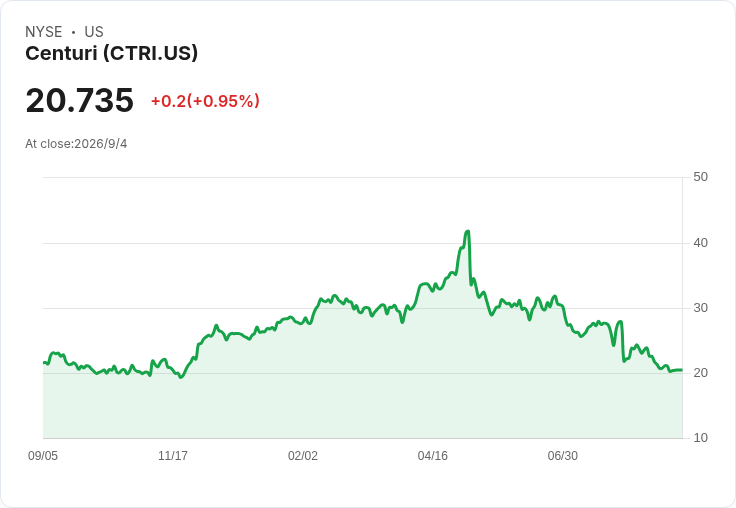The image size is (736, 508).
Task: Click the 20 y-axis price label
Action: point(700,373)
